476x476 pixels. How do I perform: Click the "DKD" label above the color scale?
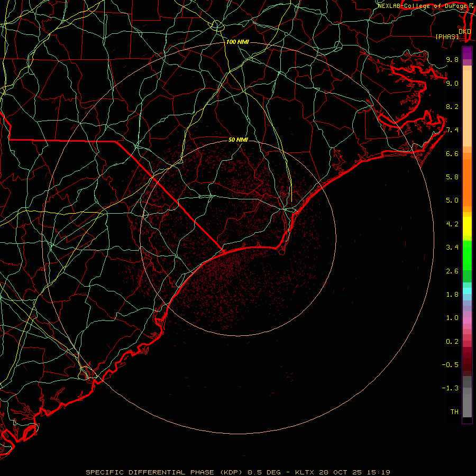(465, 31)
